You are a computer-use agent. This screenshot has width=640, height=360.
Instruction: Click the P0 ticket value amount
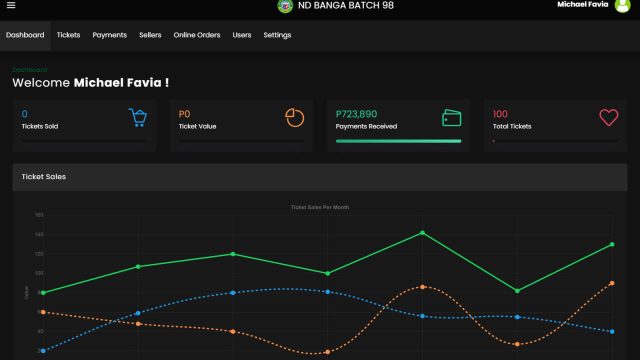[x=184, y=114]
